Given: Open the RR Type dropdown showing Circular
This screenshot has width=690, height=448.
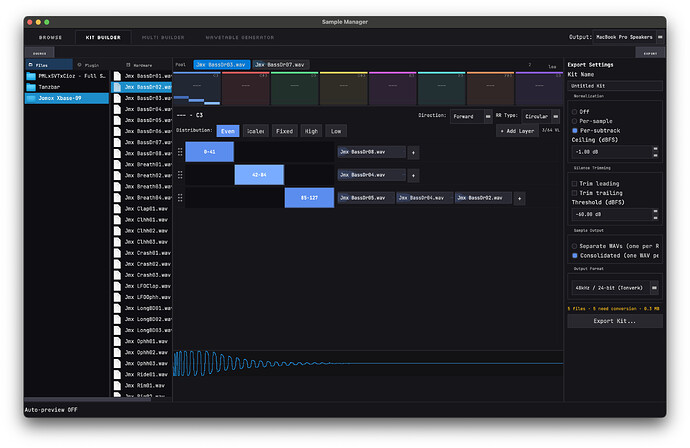Looking at the screenshot, I should [541, 116].
